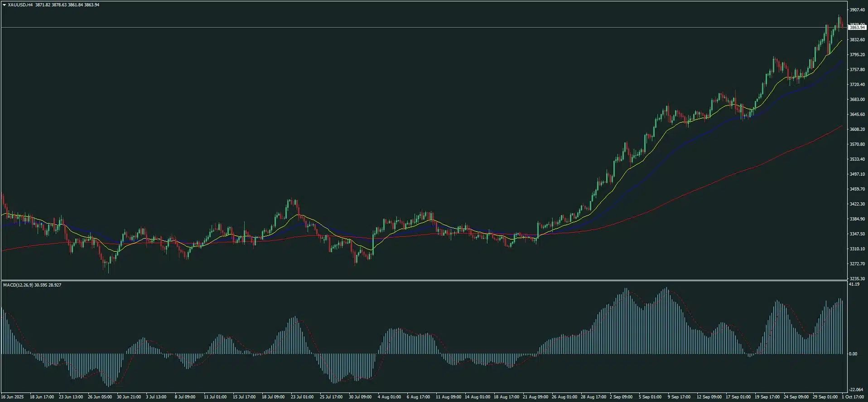Click the 8 Jul 09:00 time label
868x402 pixels.
pos(185,397)
